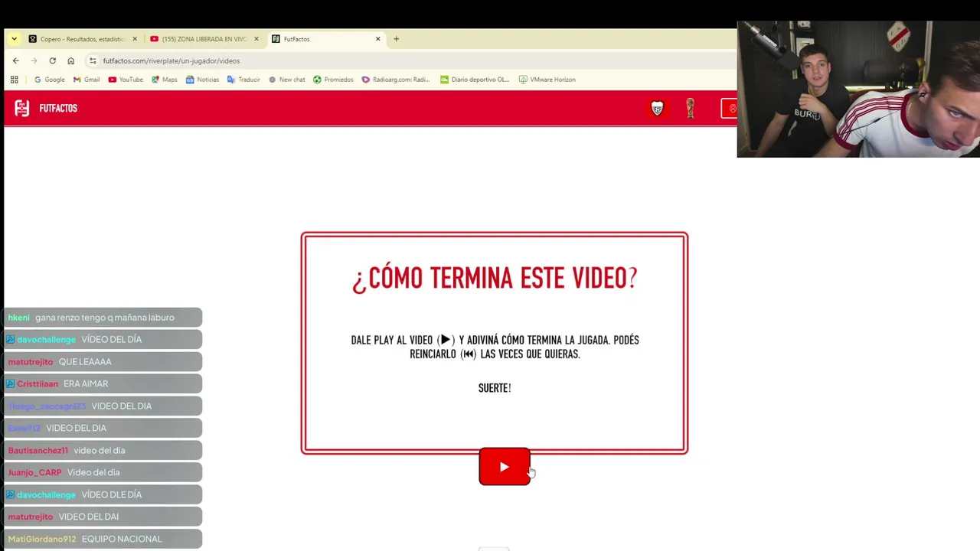This screenshot has height=551, width=980.
Task: Open the Radioarg.com bookmark
Action: (x=396, y=80)
